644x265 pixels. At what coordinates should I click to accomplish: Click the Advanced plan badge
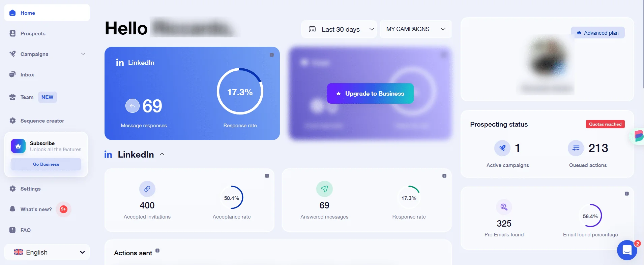tap(598, 33)
